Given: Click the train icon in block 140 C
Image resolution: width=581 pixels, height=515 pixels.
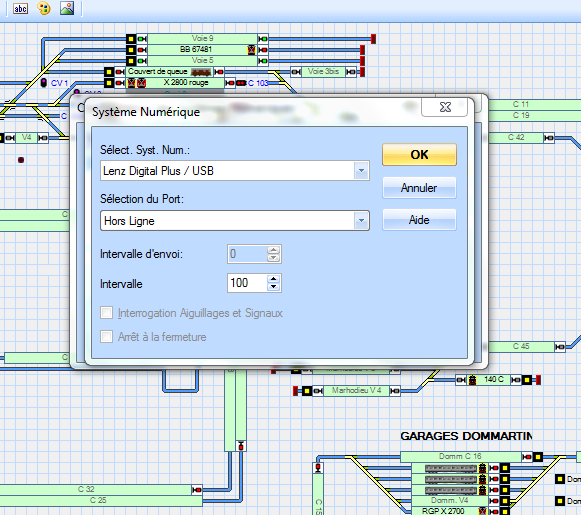Looking at the screenshot, I should [x=472, y=380].
